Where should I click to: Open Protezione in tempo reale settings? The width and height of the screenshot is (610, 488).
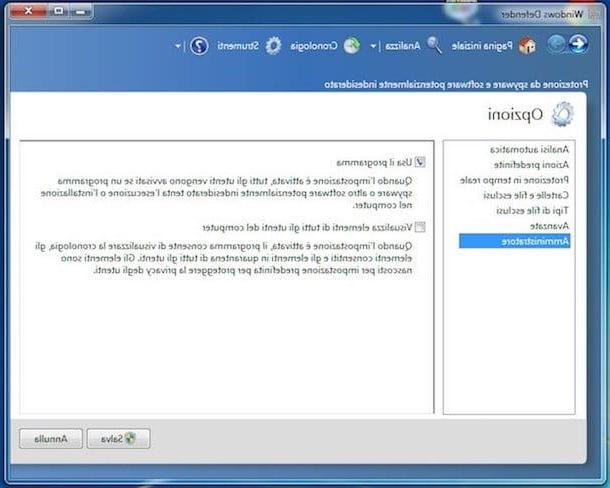514,180
